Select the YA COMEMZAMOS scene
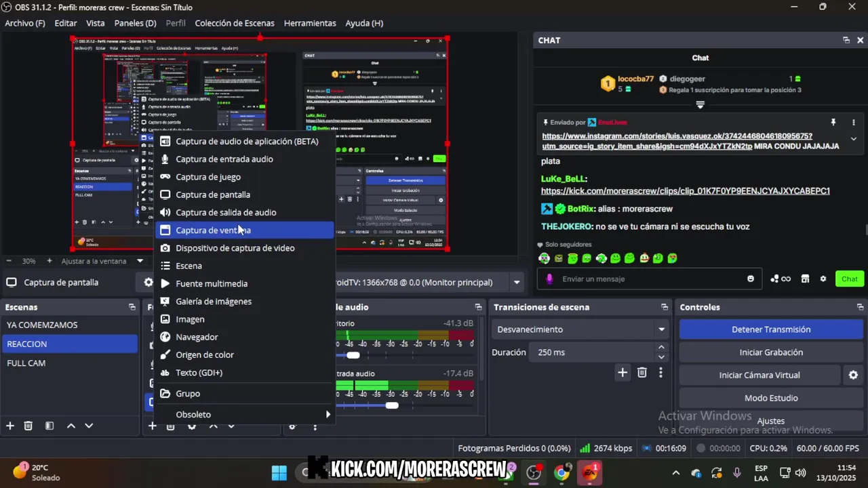This screenshot has width=868, height=488. [x=69, y=325]
